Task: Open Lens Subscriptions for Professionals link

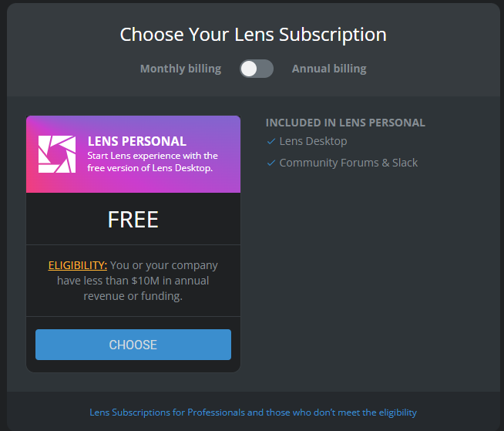Action: [253, 412]
